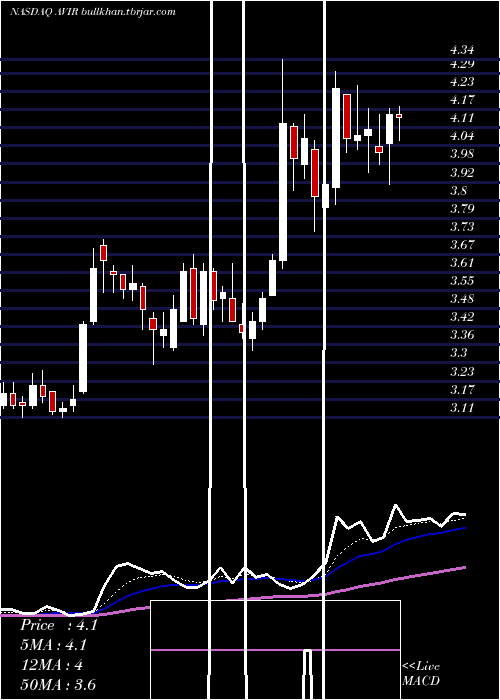
Task: Click the 3.92 price axis label
Action: (x=462, y=172)
